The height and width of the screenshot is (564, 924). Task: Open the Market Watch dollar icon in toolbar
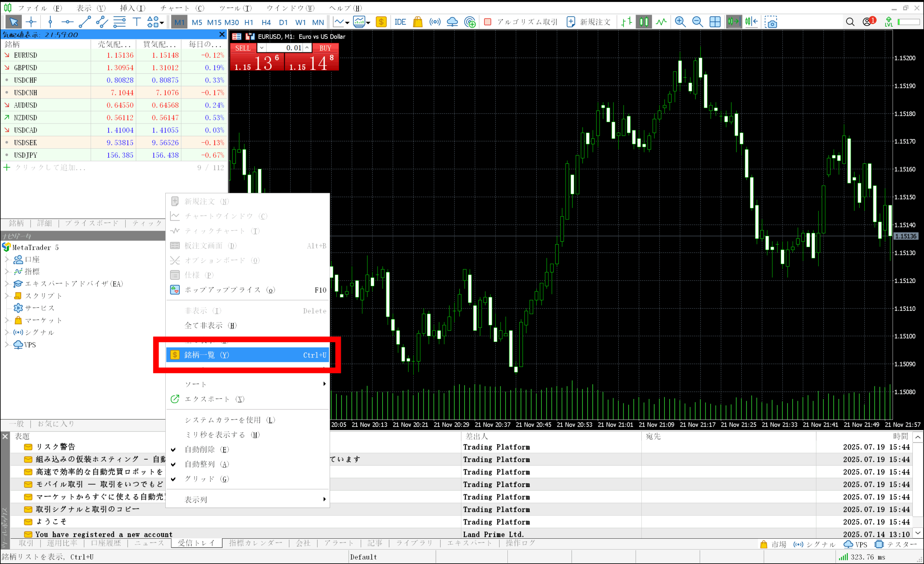381,22
